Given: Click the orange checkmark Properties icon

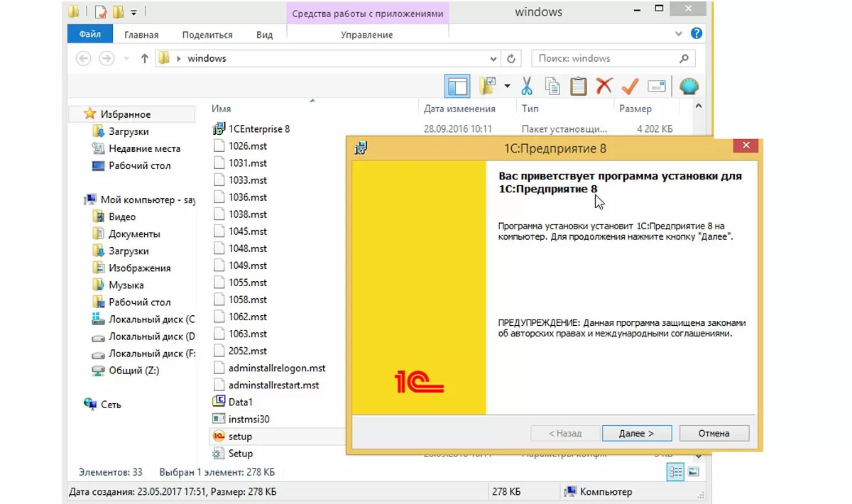Looking at the screenshot, I should pyautogui.click(x=630, y=87).
